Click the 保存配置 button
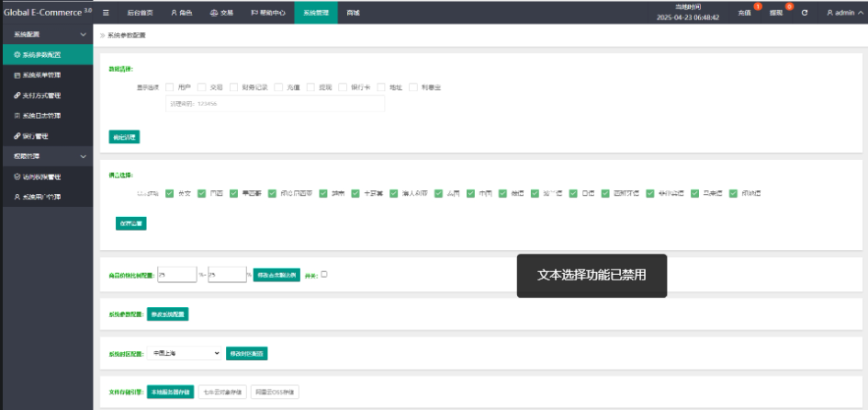 (x=130, y=223)
